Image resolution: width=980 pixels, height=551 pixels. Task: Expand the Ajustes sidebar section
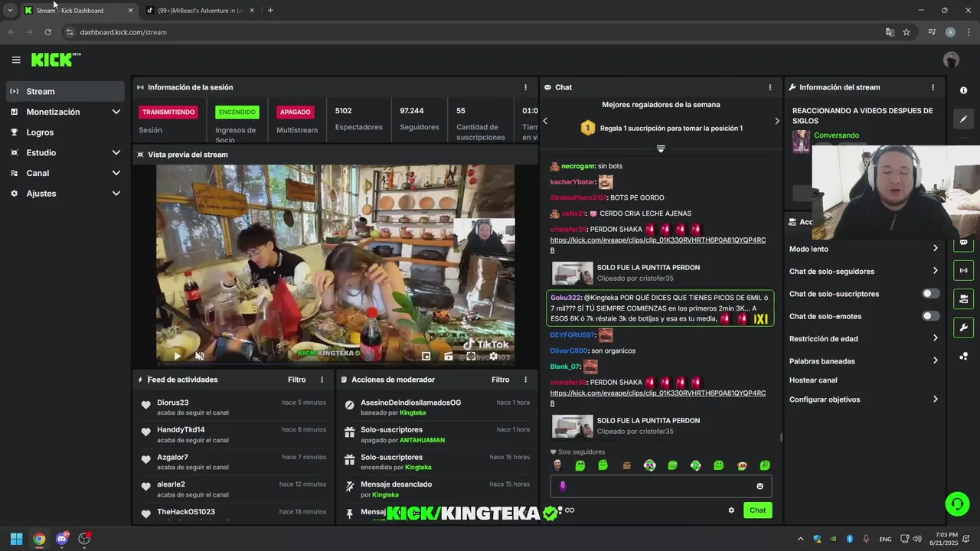[65, 194]
